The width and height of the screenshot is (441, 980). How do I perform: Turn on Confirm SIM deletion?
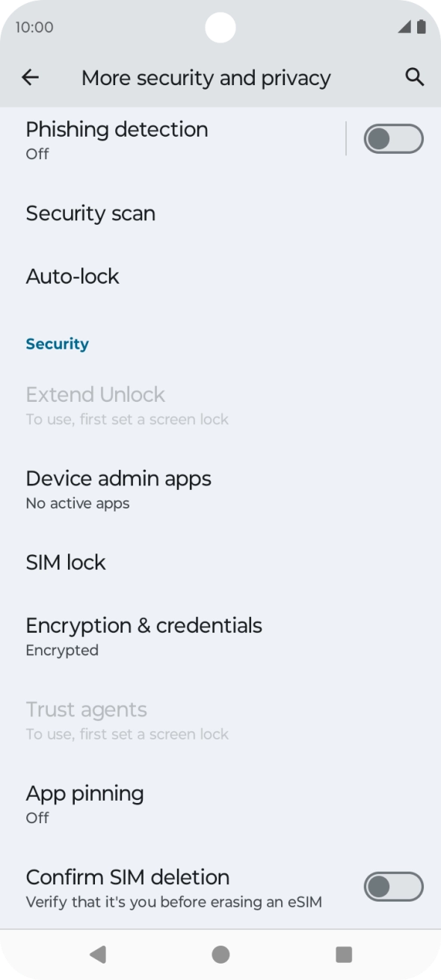point(392,886)
